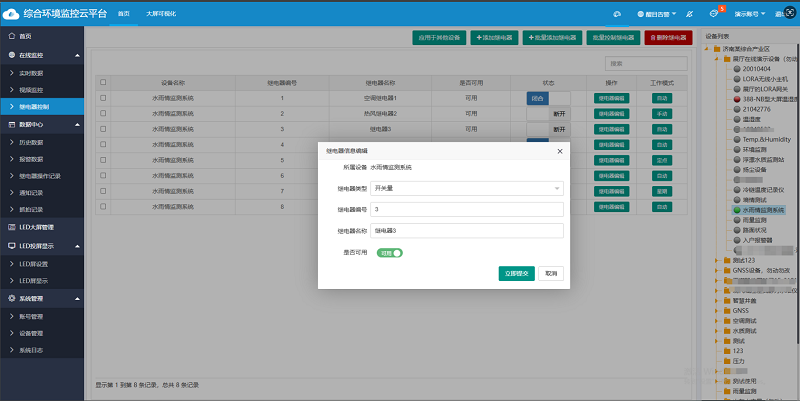Click the cloud logo icon in the header
This screenshot has height=401, width=800.
[x=16, y=15]
